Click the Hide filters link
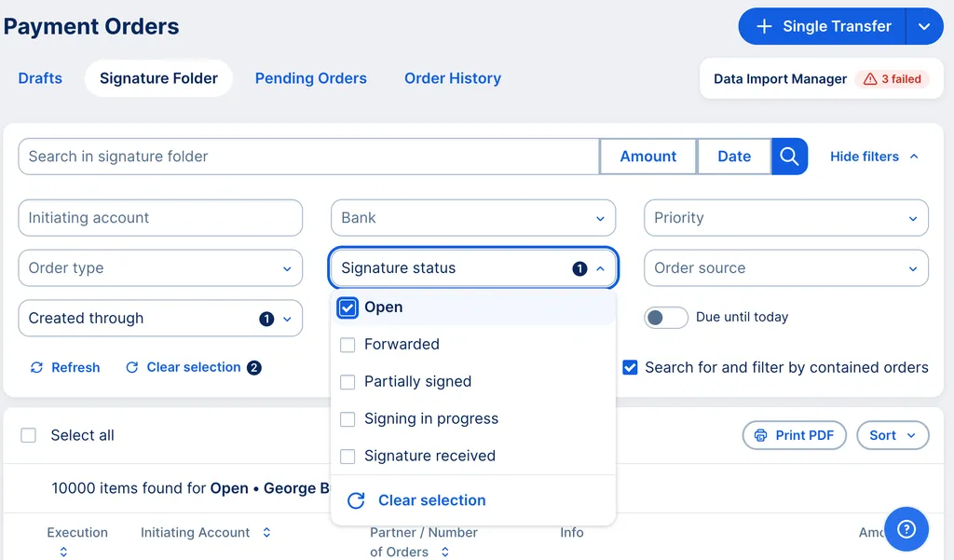 click(865, 157)
